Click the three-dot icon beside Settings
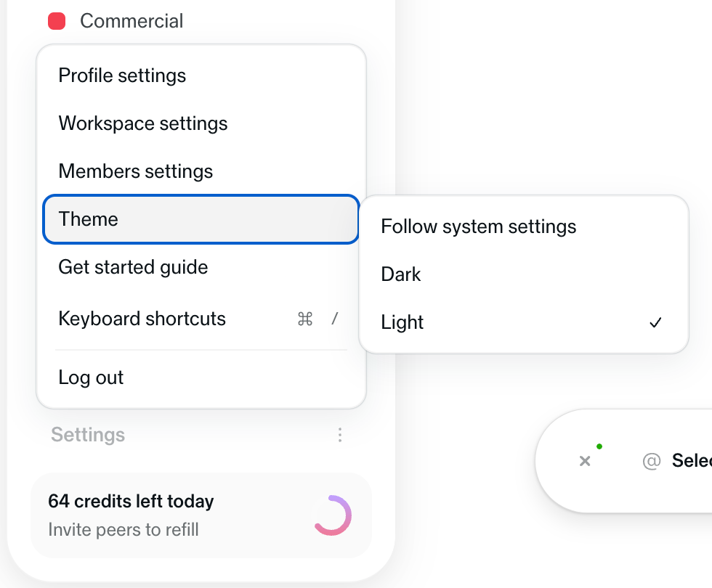The image size is (712, 588). [340, 435]
